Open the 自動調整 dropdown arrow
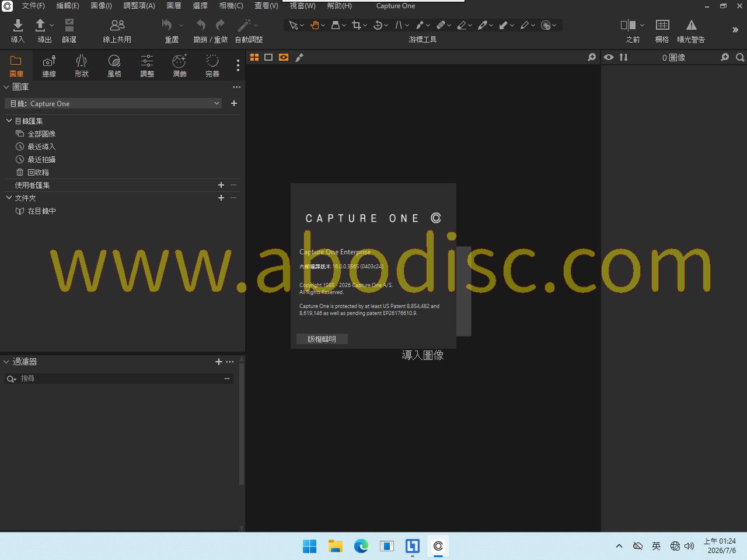The width and height of the screenshot is (747, 560). [256, 25]
